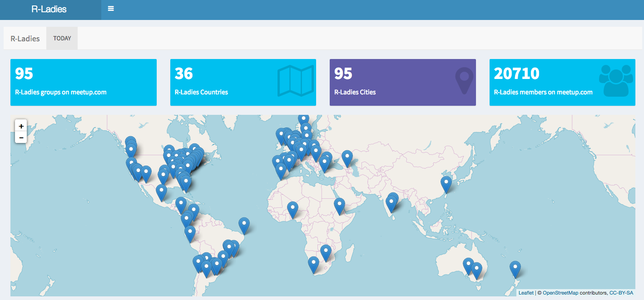Toggle the sidebar hamburger menu

[111, 9]
